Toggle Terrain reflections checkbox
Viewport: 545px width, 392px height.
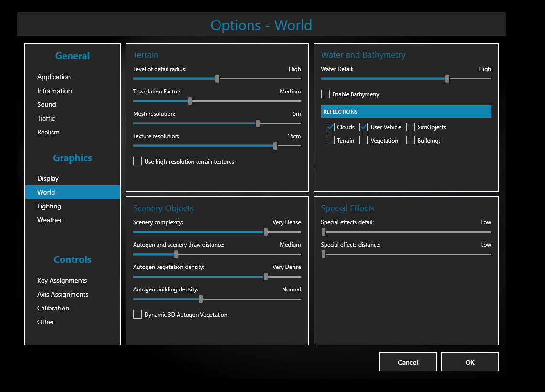tap(330, 140)
